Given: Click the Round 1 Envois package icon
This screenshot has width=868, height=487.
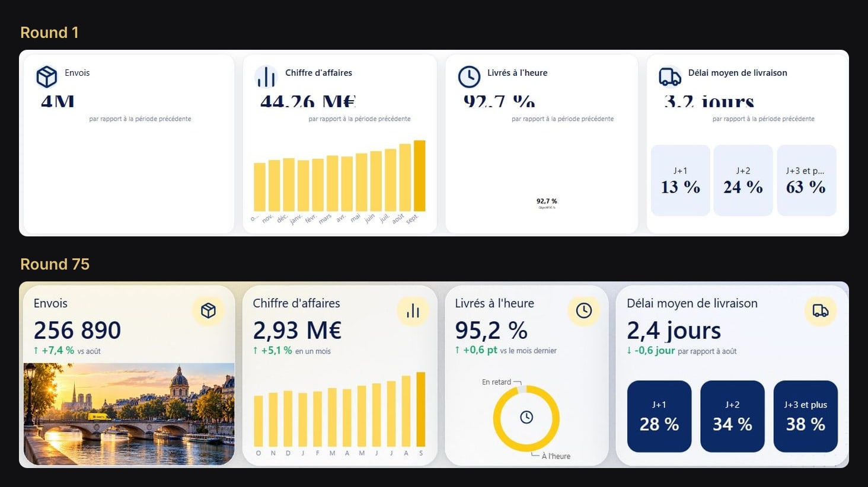Looking at the screenshot, I should point(46,77).
